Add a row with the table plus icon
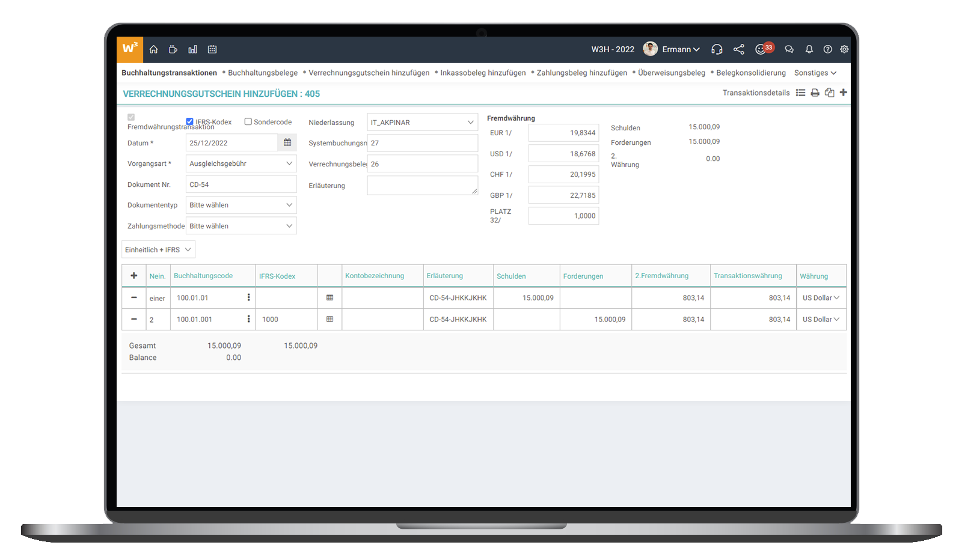Image resolution: width=959 pixels, height=560 pixels. [134, 276]
